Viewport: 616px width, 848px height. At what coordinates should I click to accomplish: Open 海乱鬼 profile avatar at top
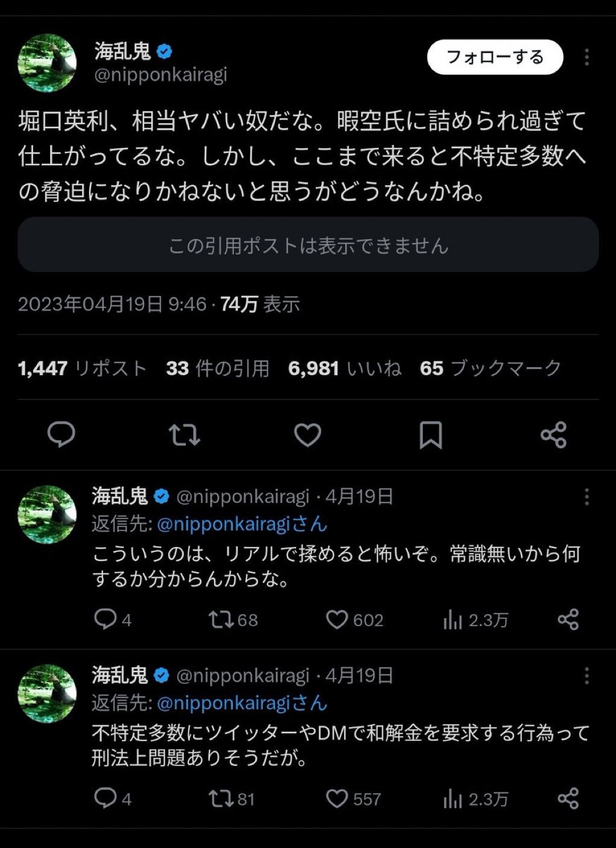[x=47, y=63]
